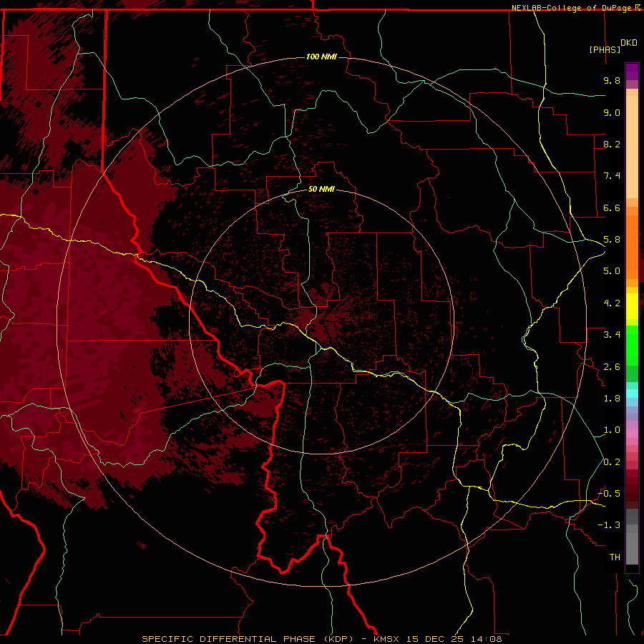The height and width of the screenshot is (644, 644).
Task: Click the 1.0 value on the color scale
Action: tap(612, 430)
